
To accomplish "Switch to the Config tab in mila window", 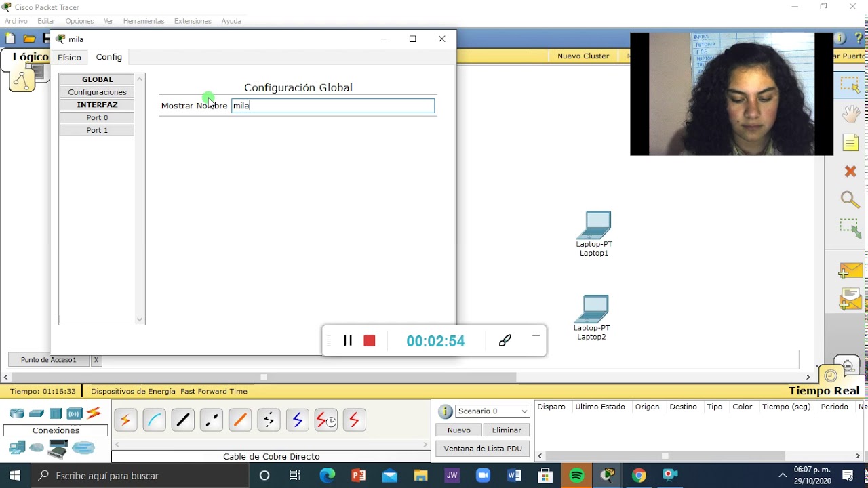I will [x=108, y=57].
